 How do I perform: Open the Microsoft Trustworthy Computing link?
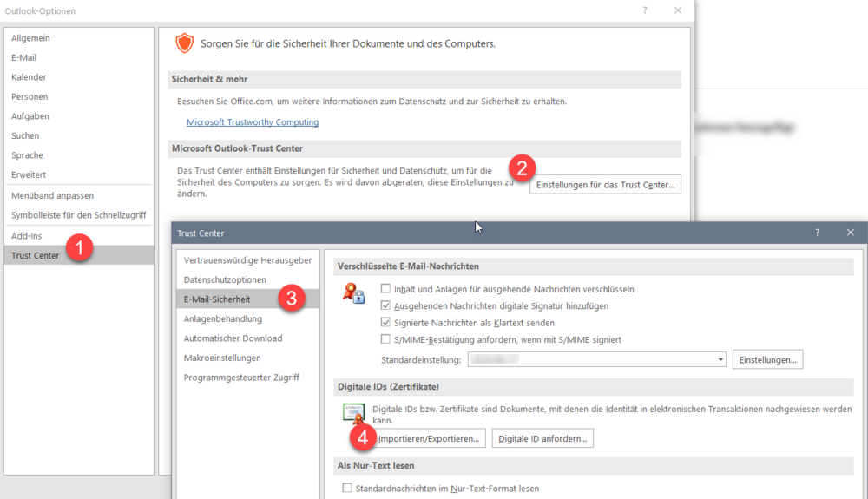[x=253, y=122]
